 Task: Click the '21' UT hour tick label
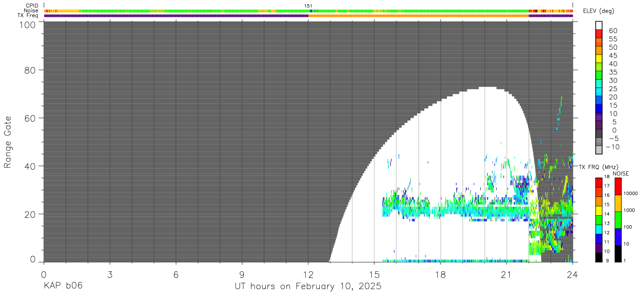[507, 274]
